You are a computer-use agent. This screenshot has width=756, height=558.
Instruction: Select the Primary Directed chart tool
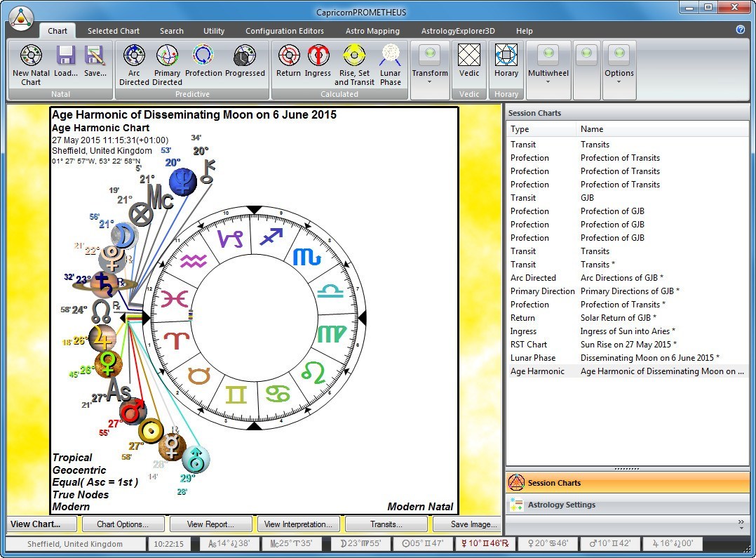(x=168, y=55)
